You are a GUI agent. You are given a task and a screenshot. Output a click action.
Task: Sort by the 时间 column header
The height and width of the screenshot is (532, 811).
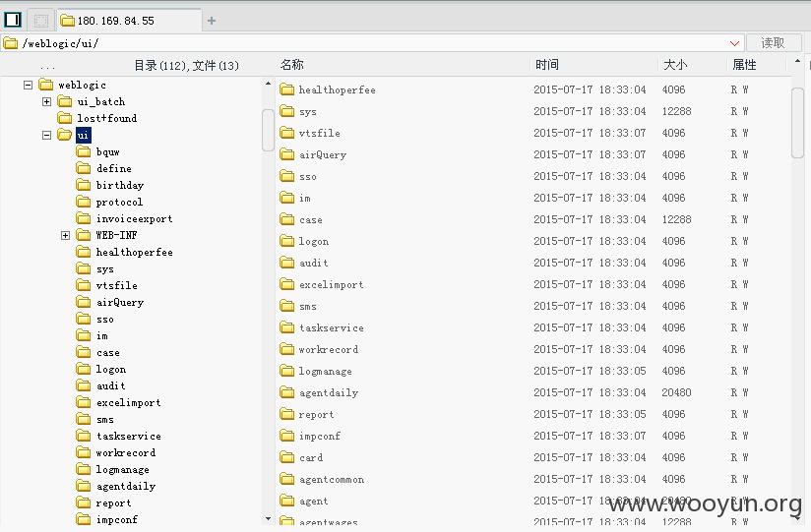click(x=546, y=65)
